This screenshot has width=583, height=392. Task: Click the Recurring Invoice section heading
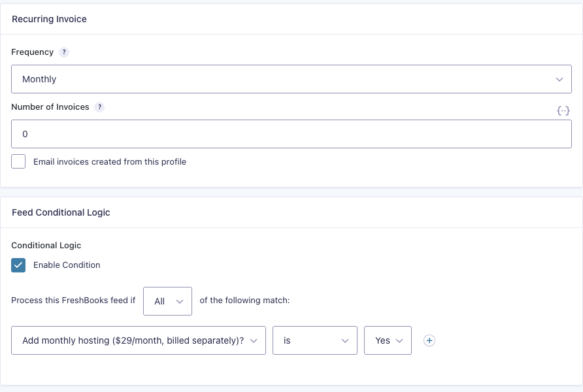point(49,19)
